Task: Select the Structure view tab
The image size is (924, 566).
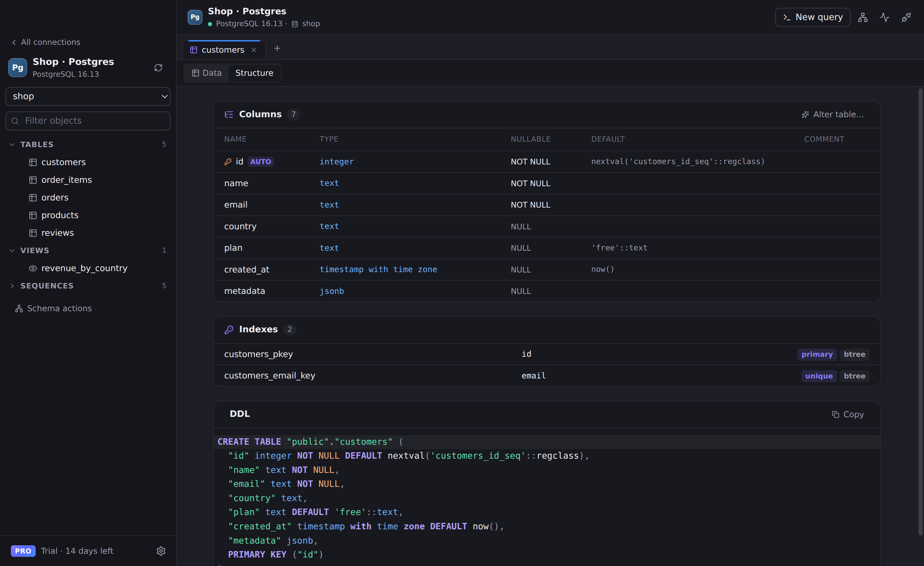Action: [254, 73]
